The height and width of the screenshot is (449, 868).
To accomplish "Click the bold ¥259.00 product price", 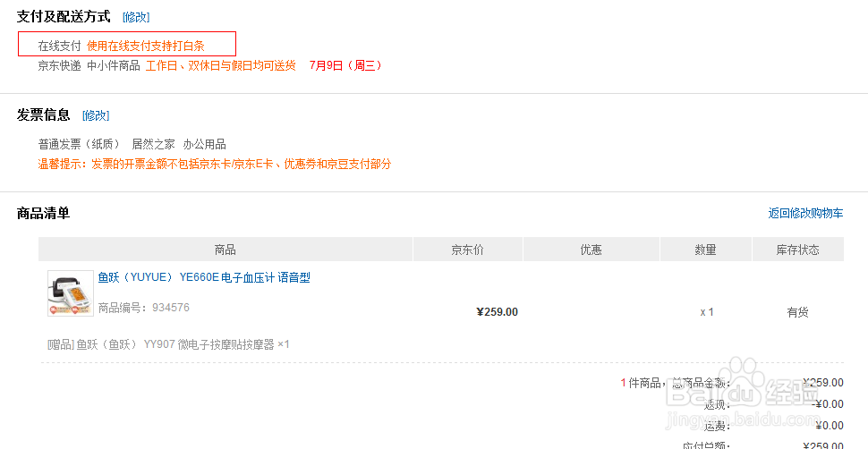I will 497,312.
